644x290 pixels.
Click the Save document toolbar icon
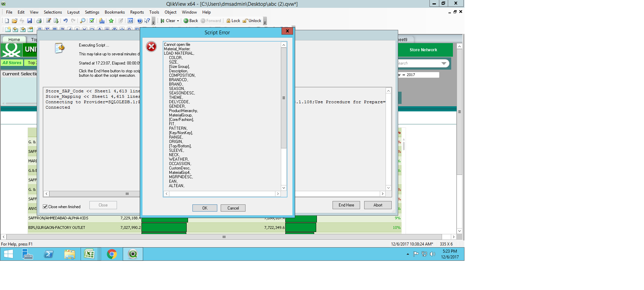[x=30, y=21]
